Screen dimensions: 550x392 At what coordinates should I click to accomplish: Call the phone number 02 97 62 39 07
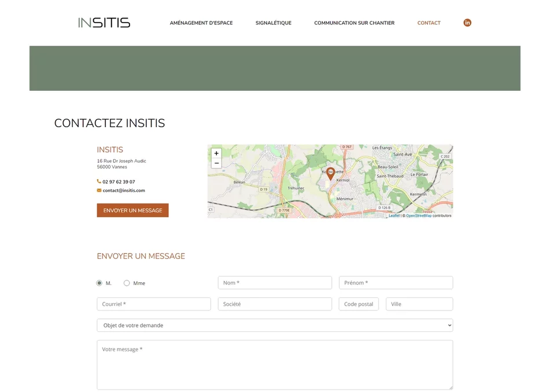[x=119, y=182]
